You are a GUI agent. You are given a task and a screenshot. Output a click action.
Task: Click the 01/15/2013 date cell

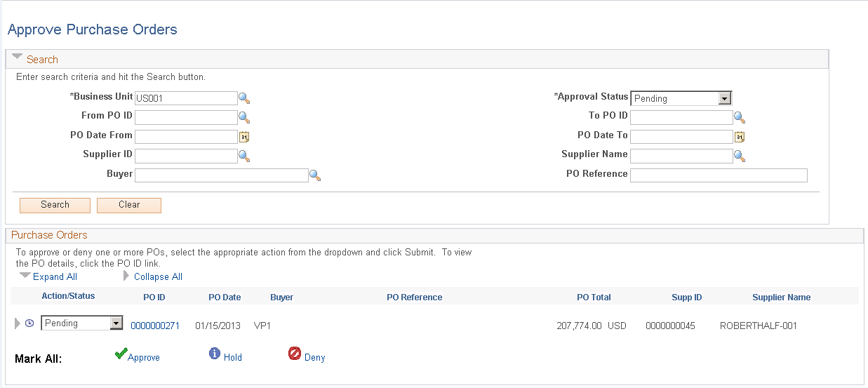218,326
